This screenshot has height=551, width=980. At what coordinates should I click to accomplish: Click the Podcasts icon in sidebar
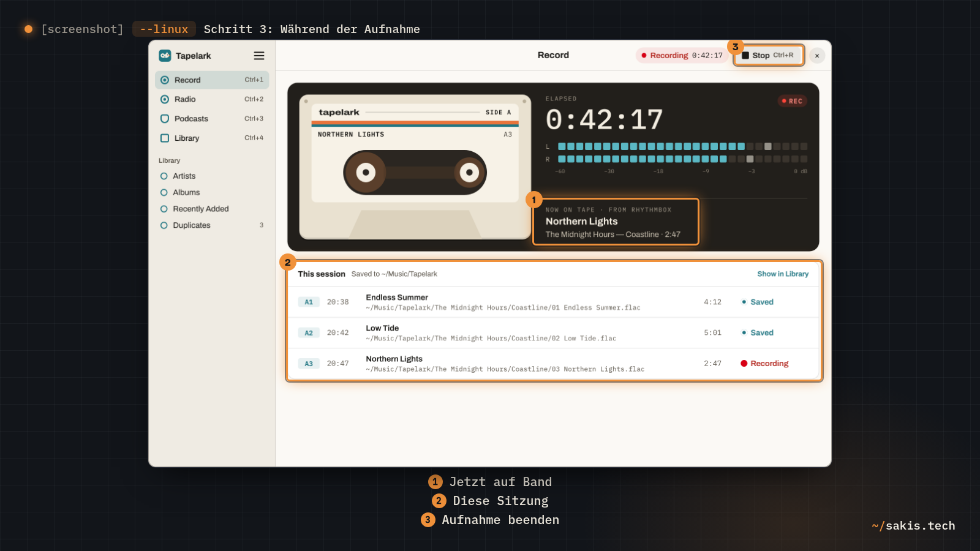coord(165,119)
